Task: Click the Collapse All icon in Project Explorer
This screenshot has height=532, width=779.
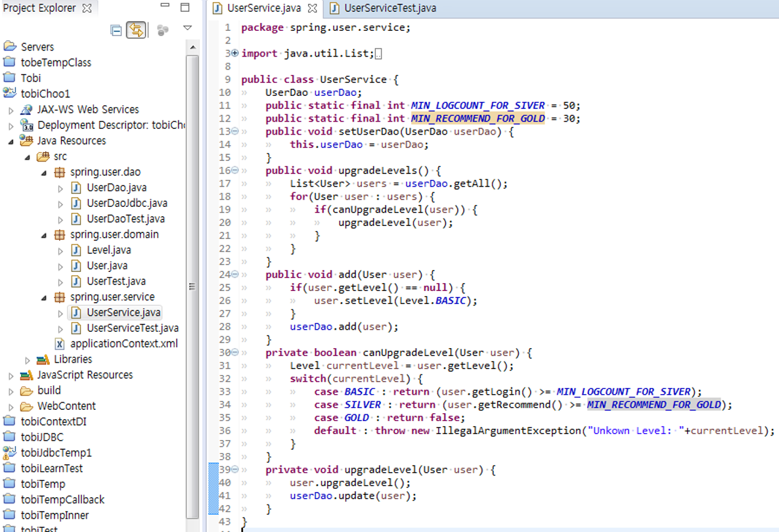Action: pyautogui.click(x=116, y=31)
